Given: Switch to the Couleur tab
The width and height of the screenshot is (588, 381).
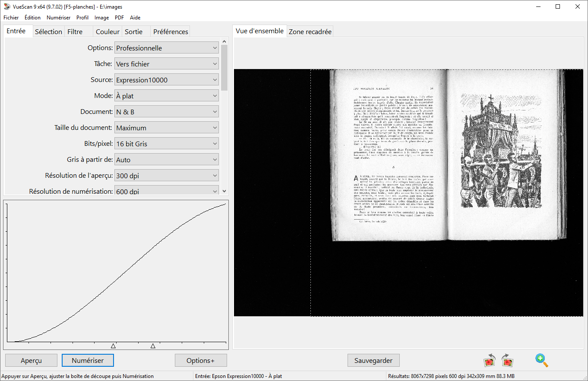Looking at the screenshot, I should tap(107, 31).
